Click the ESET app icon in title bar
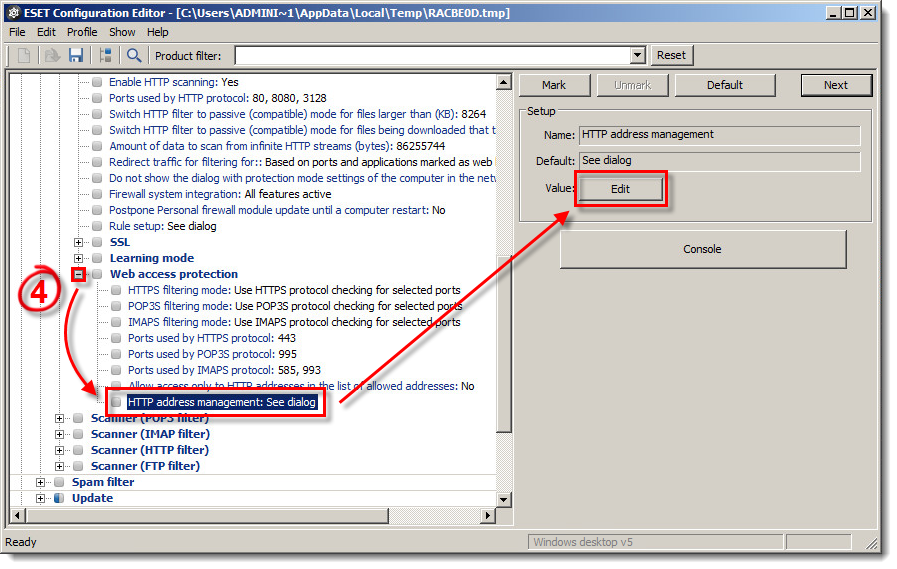This screenshot has height=569, width=897. (14, 13)
